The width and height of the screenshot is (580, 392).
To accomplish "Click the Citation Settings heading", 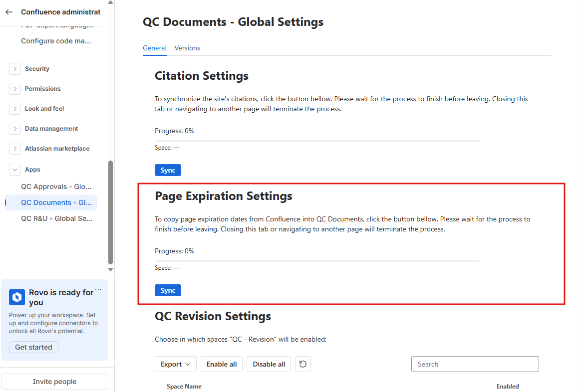I will click(x=202, y=76).
